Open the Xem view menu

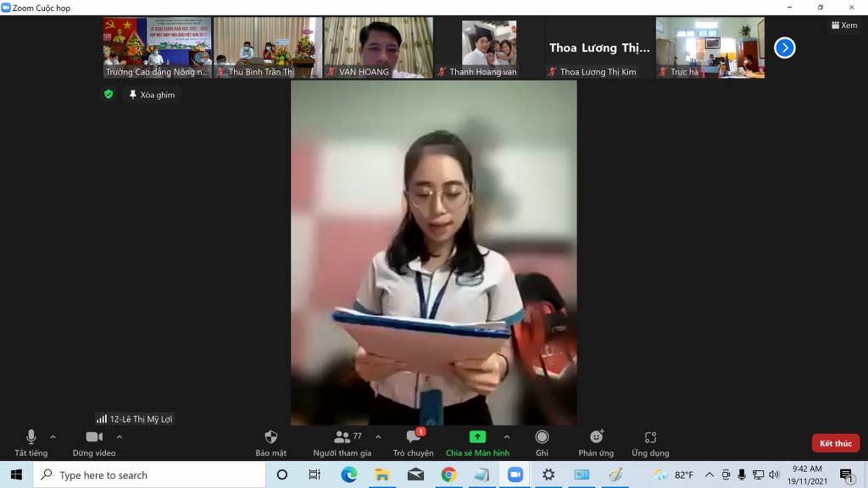click(843, 25)
